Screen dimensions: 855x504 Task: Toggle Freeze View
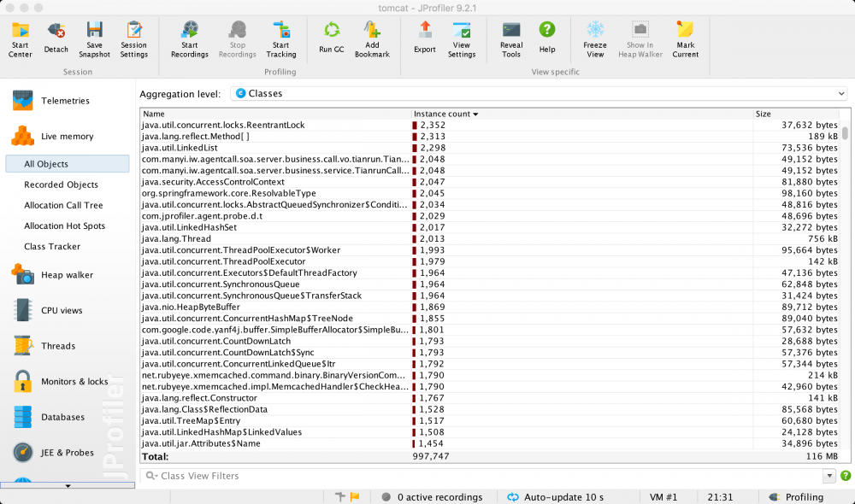[x=595, y=39]
